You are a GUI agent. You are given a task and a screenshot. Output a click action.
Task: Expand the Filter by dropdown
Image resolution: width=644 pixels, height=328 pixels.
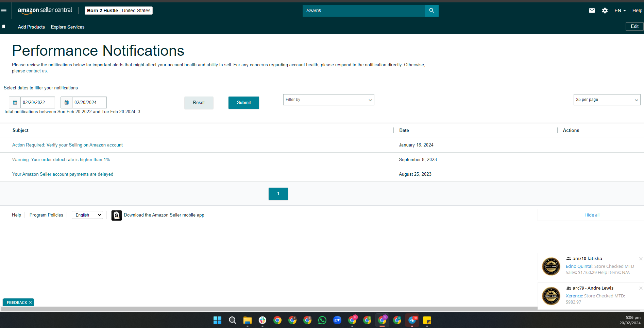328,100
